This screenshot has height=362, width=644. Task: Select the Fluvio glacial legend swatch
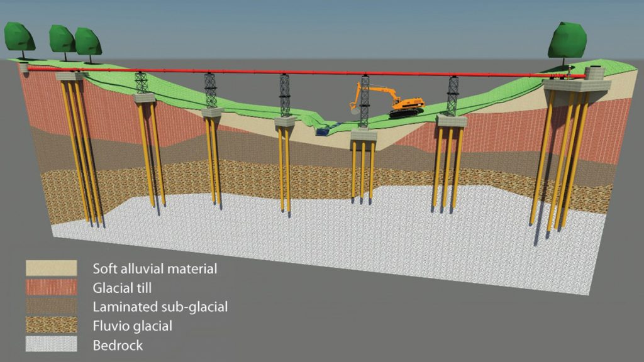[51, 326]
